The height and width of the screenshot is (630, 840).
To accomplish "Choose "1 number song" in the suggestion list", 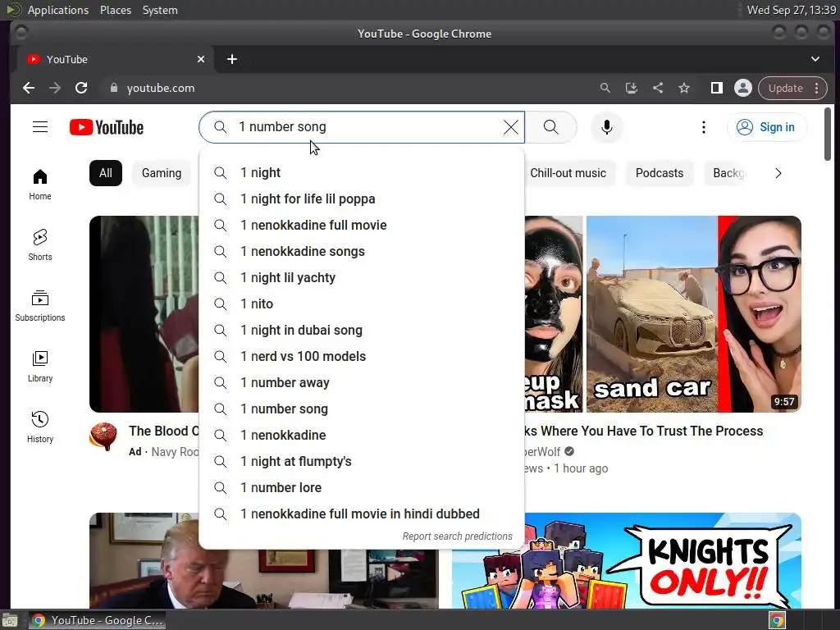I will (362, 409).
